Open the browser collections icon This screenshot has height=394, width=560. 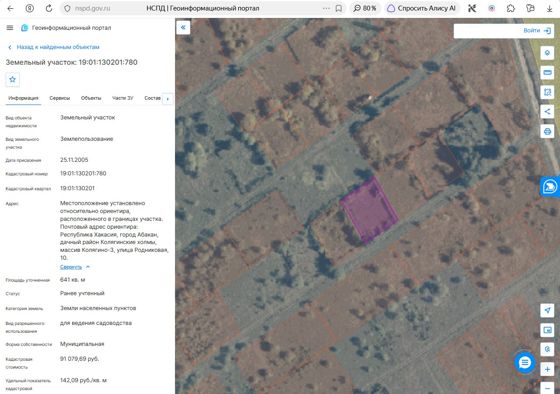coord(530,8)
